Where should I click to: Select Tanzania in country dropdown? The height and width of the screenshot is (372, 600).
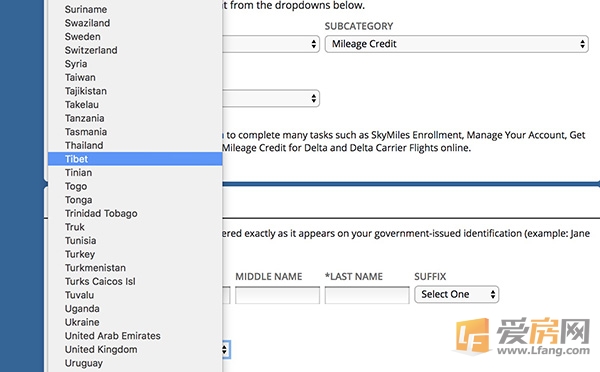point(135,118)
